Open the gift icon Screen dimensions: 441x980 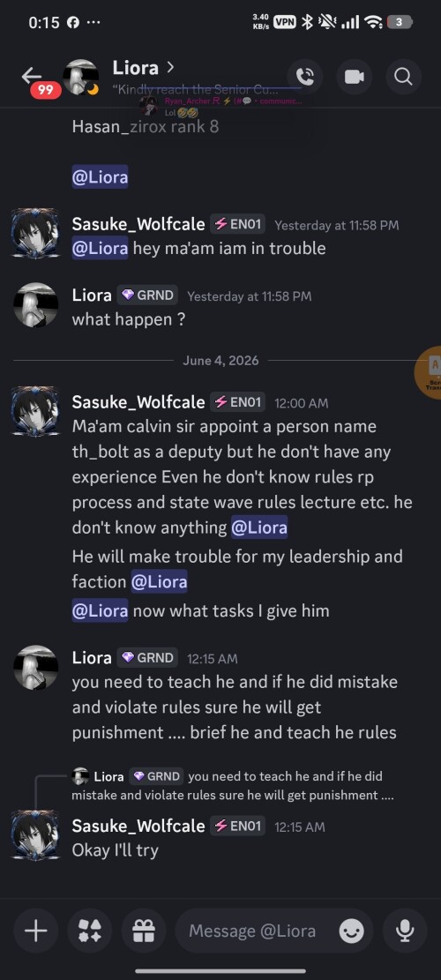144,931
